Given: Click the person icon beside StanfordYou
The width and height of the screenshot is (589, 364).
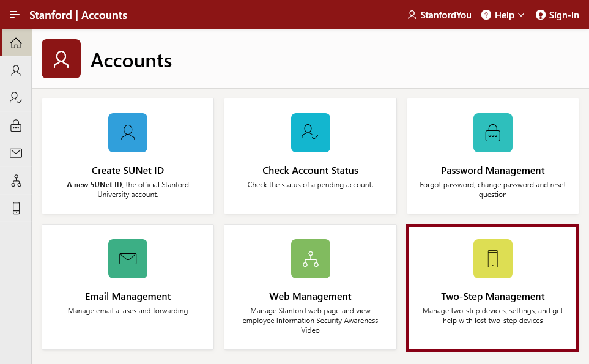Looking at the screenshot, I should (x=412, y=15).
